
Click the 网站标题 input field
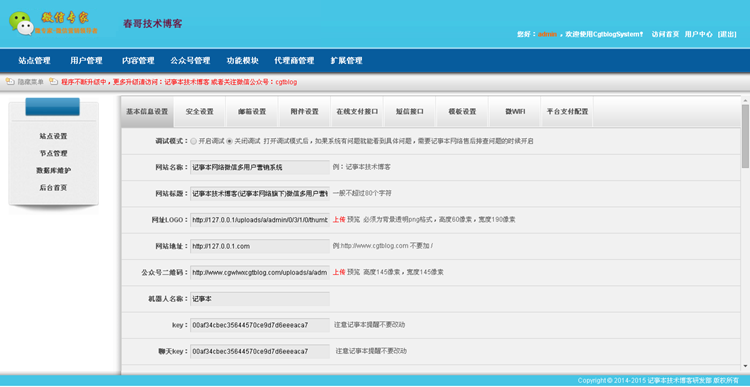(x=260, y=194)
